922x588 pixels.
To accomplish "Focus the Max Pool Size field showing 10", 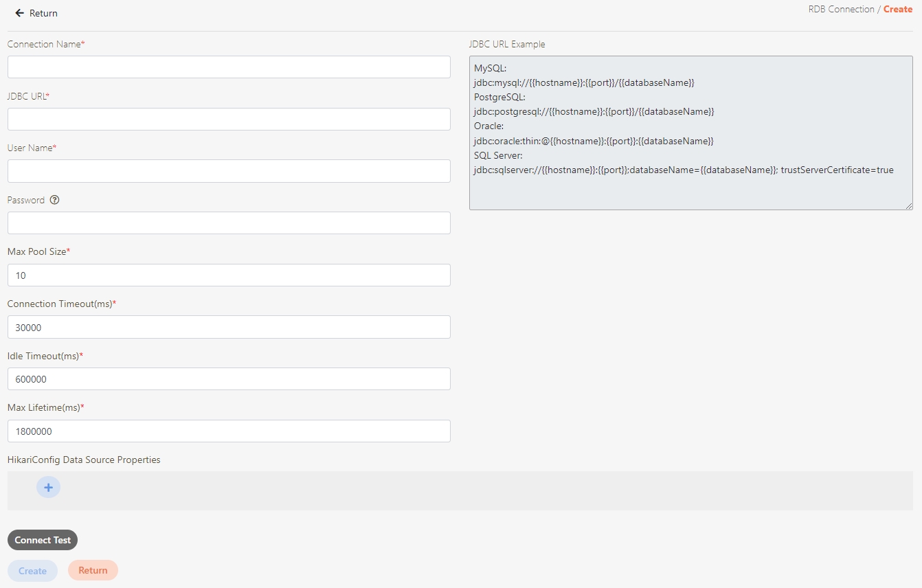I will pyautogui.click(x=229, y=275).
